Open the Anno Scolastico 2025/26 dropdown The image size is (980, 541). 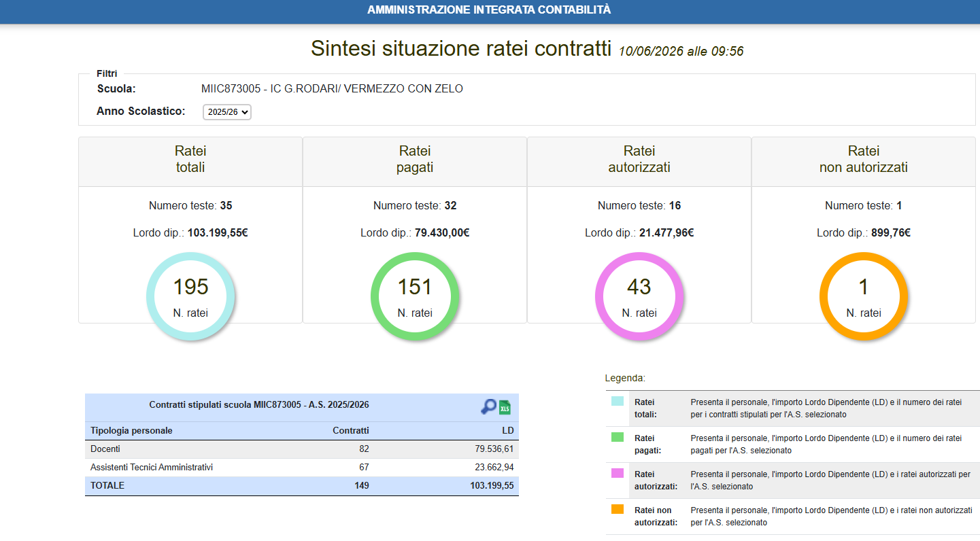click(x=227, y=112)
